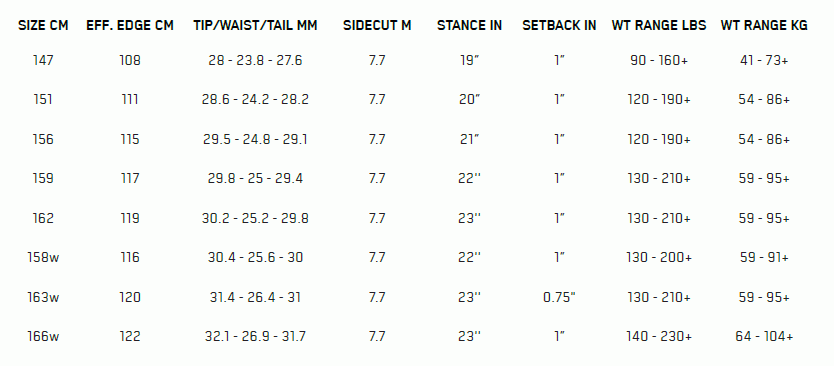Click the SIZE CM column header

coord(43,26)
